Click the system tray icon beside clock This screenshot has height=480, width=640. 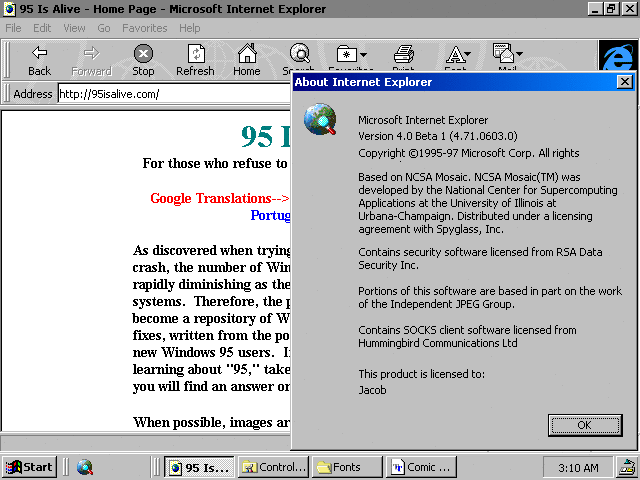click(627, 467)
